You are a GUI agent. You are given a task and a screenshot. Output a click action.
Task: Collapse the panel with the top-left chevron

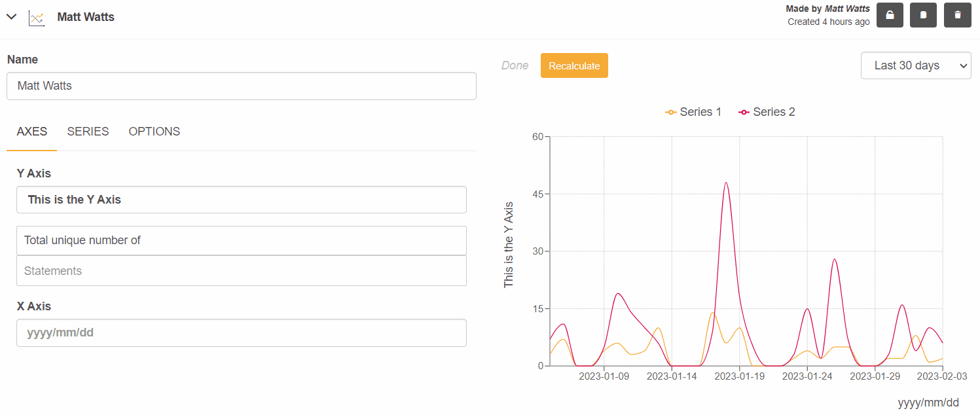11,16
